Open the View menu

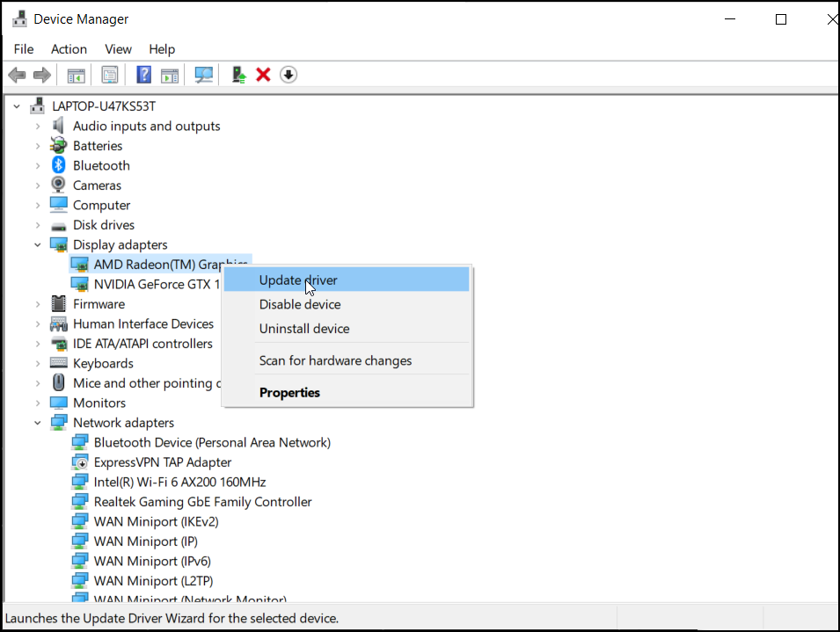118,49
